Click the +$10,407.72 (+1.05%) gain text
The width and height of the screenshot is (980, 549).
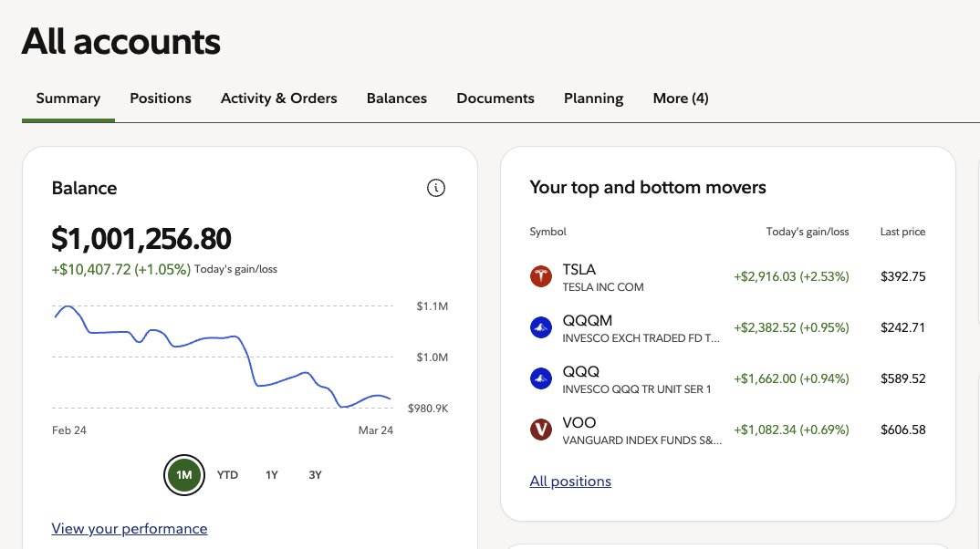[121, 270]
